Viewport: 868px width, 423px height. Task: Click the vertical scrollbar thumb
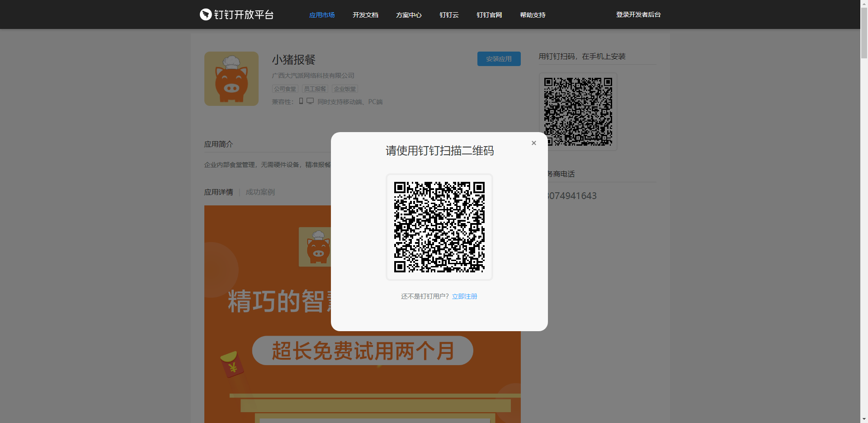864,33
